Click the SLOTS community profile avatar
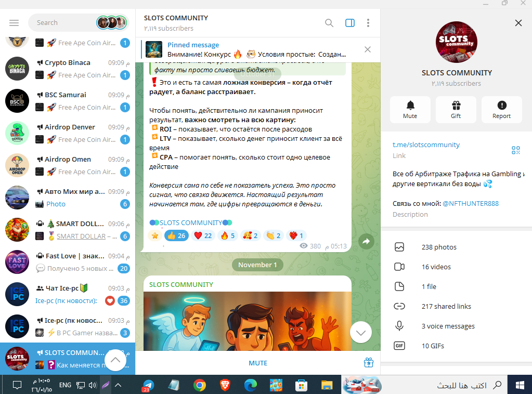The image size is (532, 394). coord(457,43)
